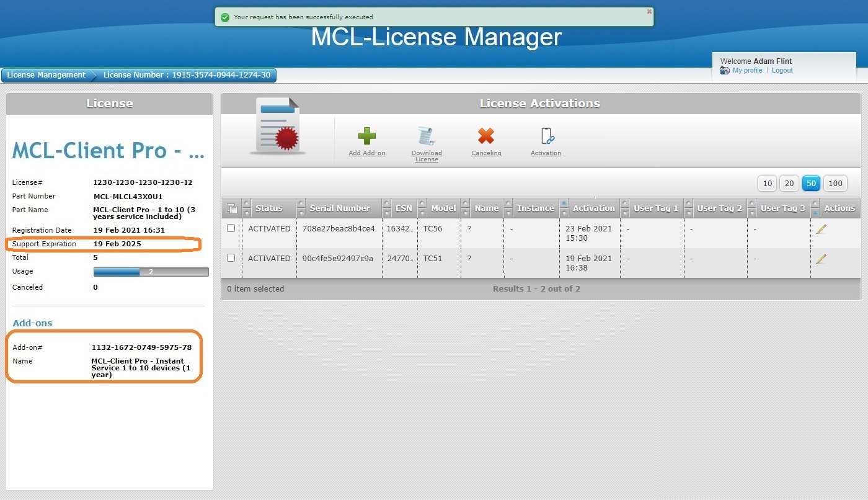Click the Download License scroll icon

click(427, 136)
